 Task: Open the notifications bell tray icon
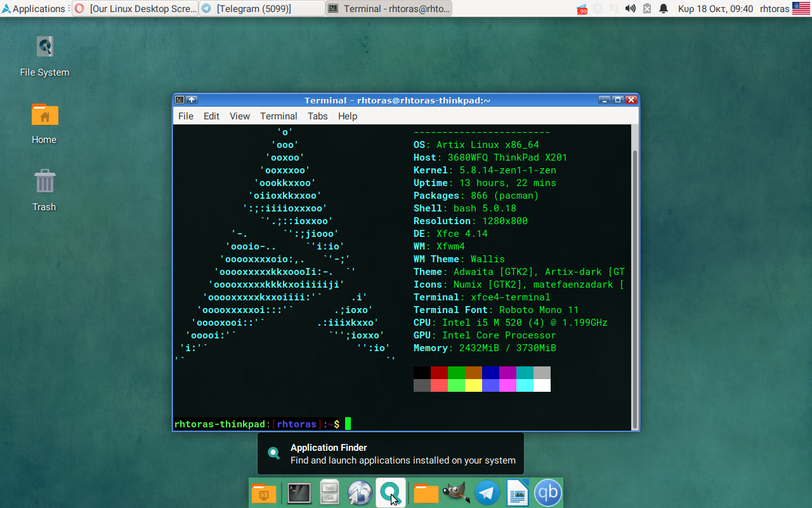coord(664,8)
